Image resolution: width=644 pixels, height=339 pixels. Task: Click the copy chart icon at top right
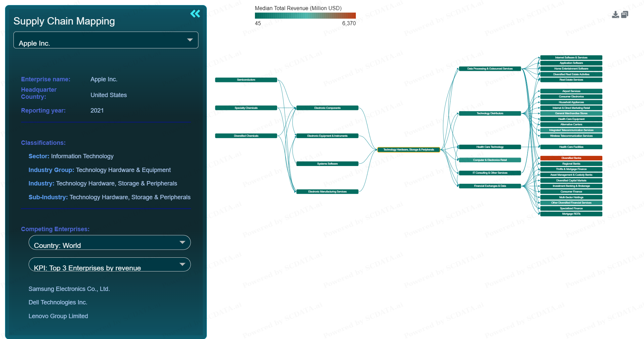pyautogui.click(x=625, y=14)
